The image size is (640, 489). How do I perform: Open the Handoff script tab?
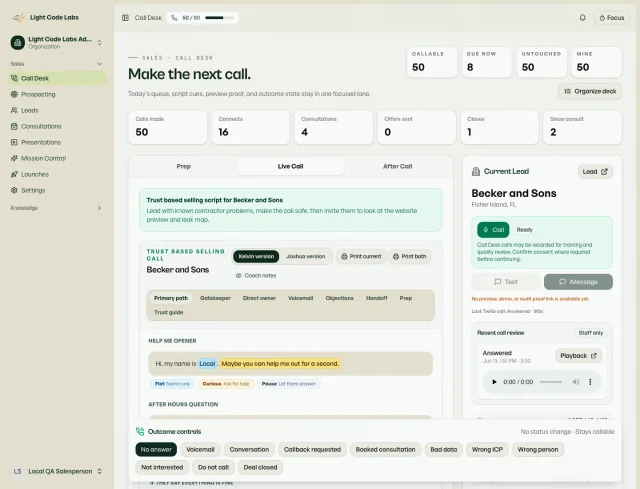coord(377,298)
